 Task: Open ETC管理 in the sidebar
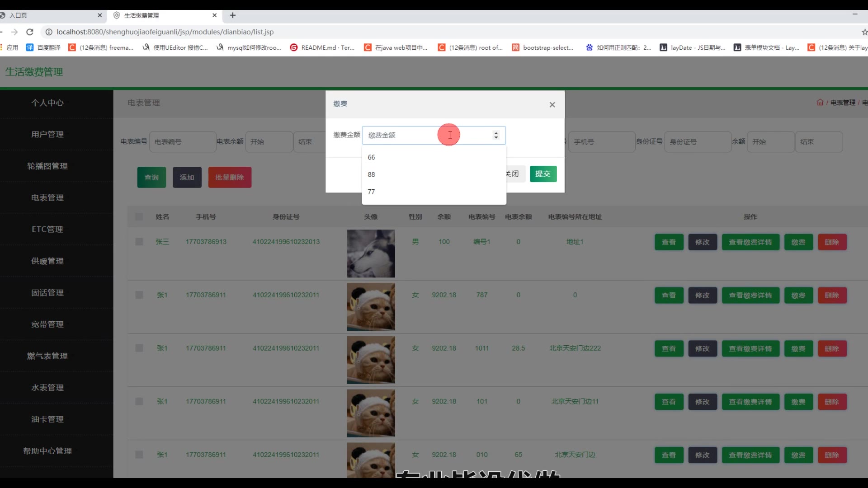(x=47, y=230)
